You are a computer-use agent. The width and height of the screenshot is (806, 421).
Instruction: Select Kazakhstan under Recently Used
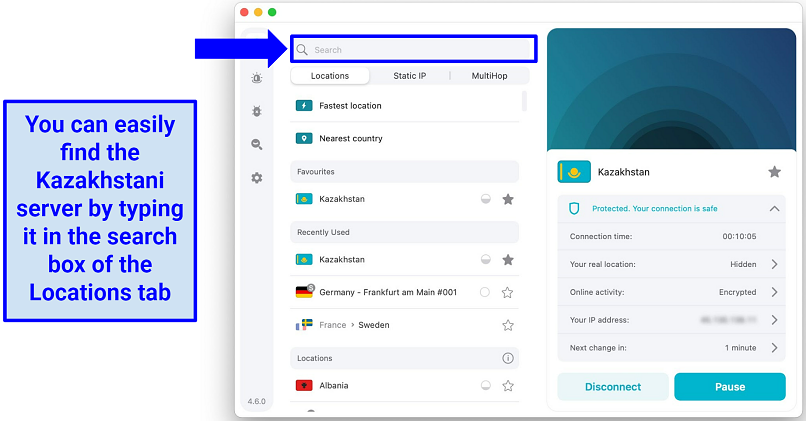pyautogui.click(x=405, y=260)
